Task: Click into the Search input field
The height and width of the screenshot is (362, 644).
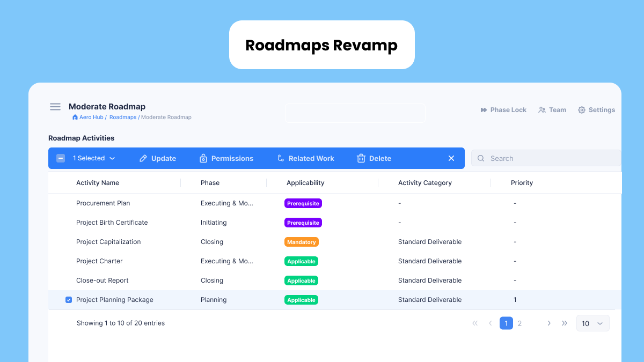Action: tap(547, 158)
